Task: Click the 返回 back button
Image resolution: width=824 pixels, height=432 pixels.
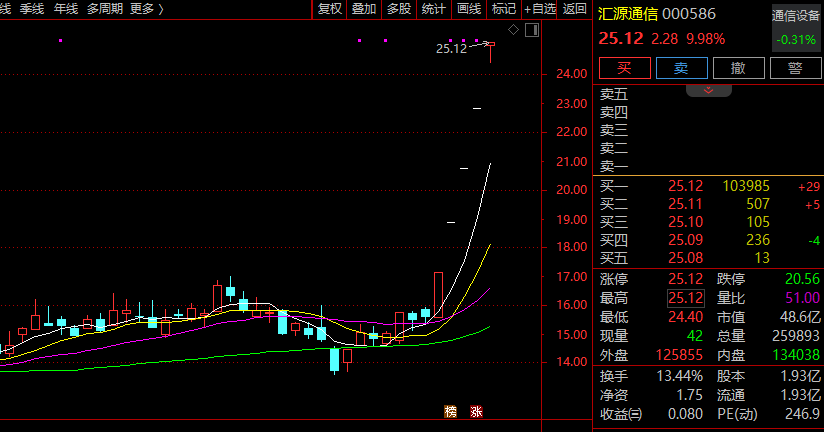Action: point(575,9)
